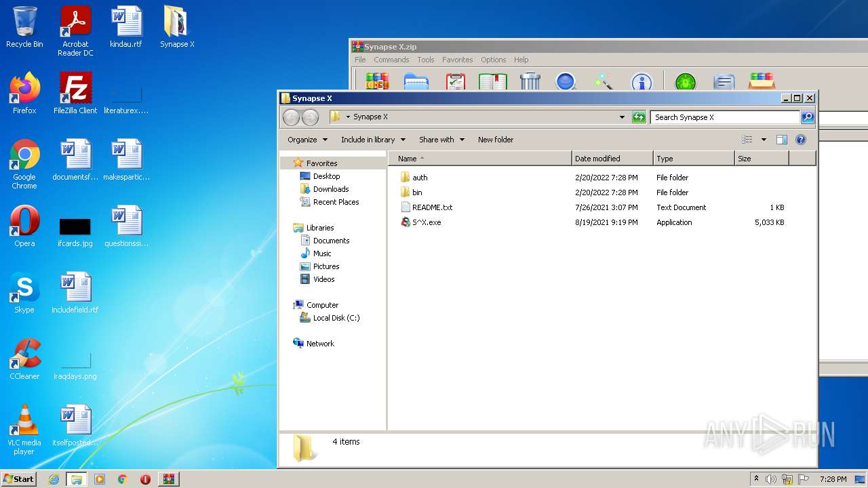Click WinRAR View toolbar icon
This screenshot has height=488, width=868.
pos(493,82)
